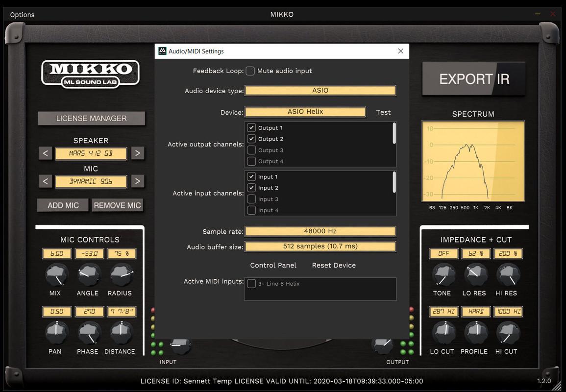Click the HI RES value field 200 %
This screenshot has width=566, height=392.
[508, 253]
